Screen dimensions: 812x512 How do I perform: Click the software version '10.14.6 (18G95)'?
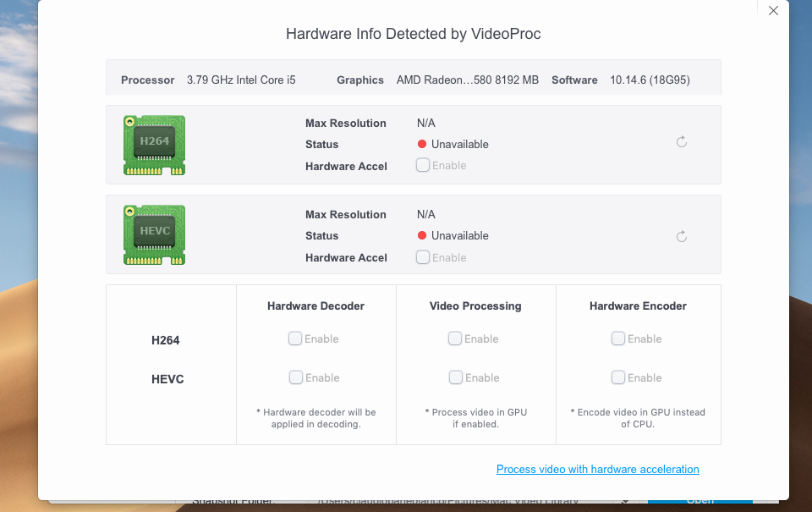(x=650, y=80)
